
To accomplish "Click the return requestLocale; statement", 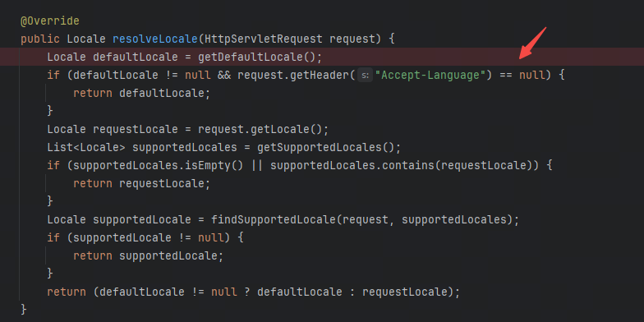I will click(x=141, y=184).
